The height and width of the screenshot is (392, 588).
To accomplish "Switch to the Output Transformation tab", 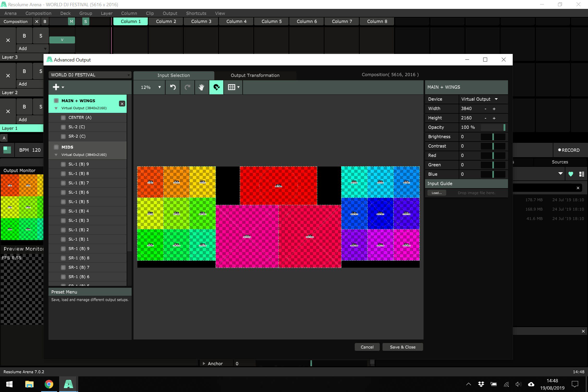I will coord(255,75).
